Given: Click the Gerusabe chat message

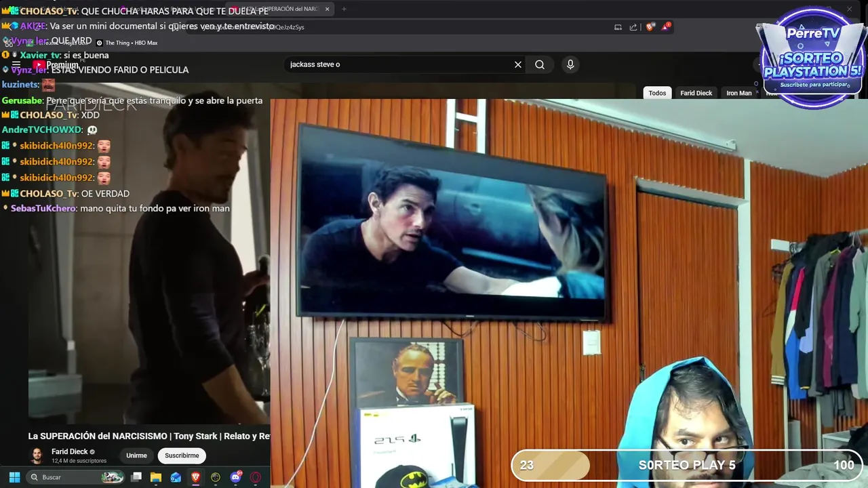Looking at the screenshot, I should tap(132, 100).
